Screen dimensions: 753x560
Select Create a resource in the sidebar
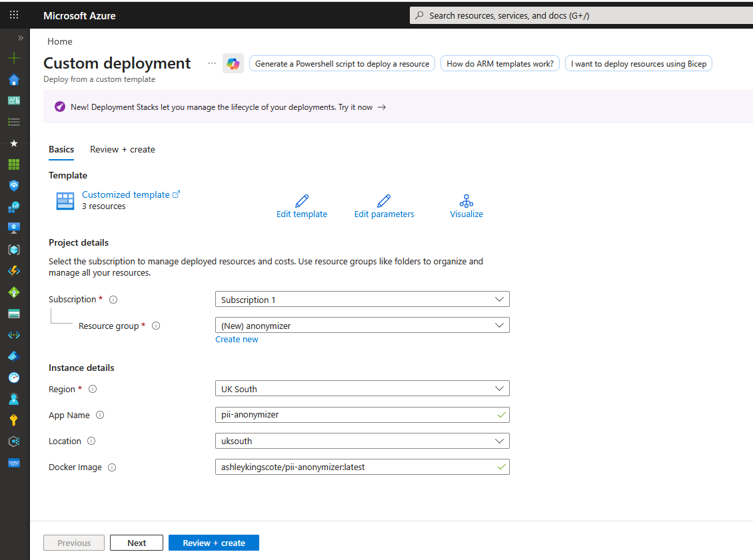point(14,58)
